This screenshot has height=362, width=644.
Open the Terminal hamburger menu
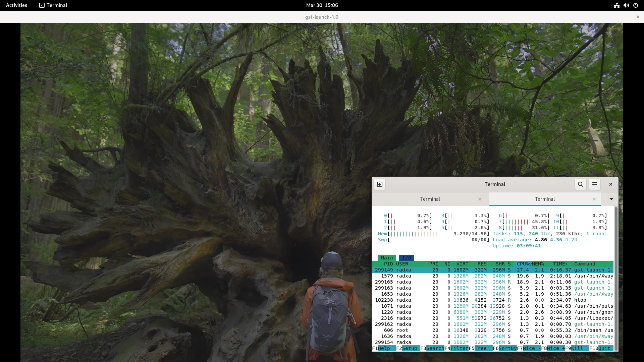595,184
